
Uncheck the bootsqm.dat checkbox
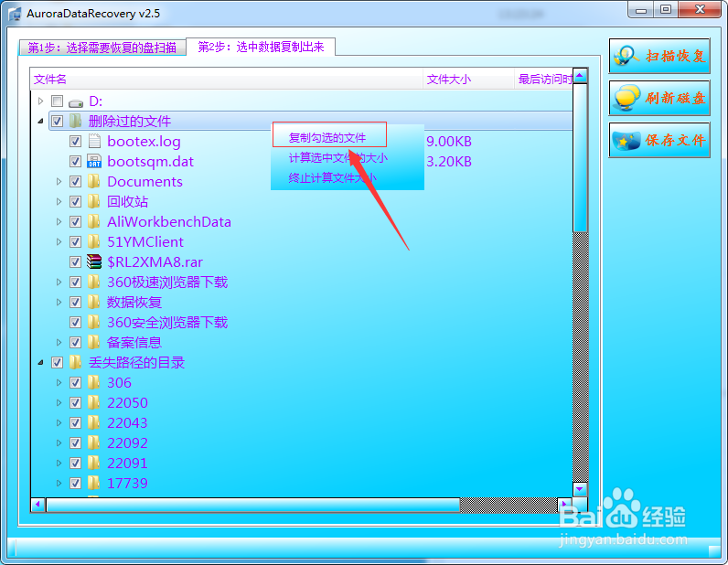point(75,161)
